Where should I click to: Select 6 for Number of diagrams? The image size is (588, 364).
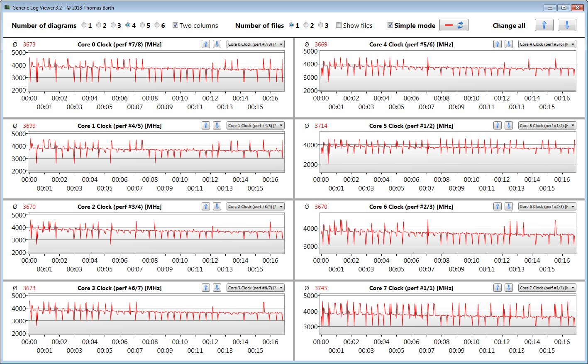(157, 25)
